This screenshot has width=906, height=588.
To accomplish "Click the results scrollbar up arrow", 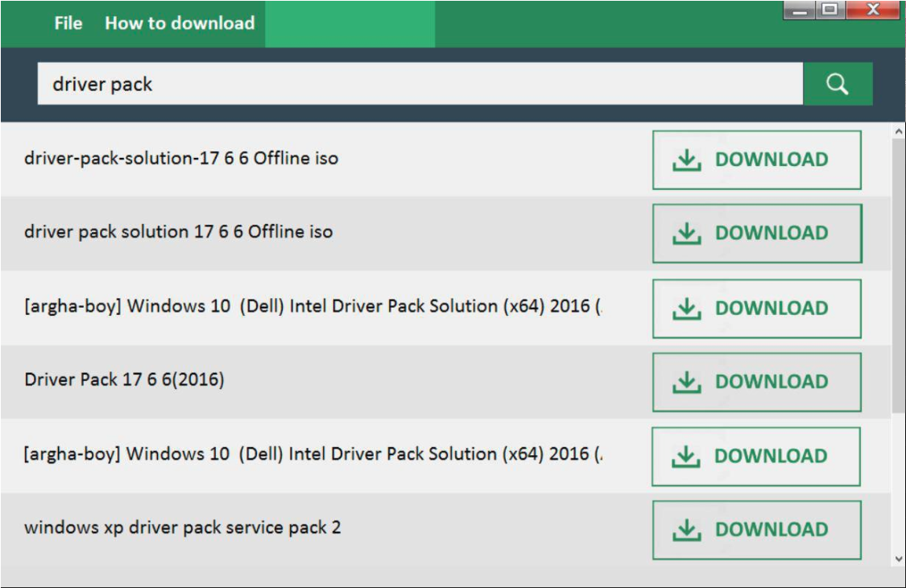I will 899,132.
